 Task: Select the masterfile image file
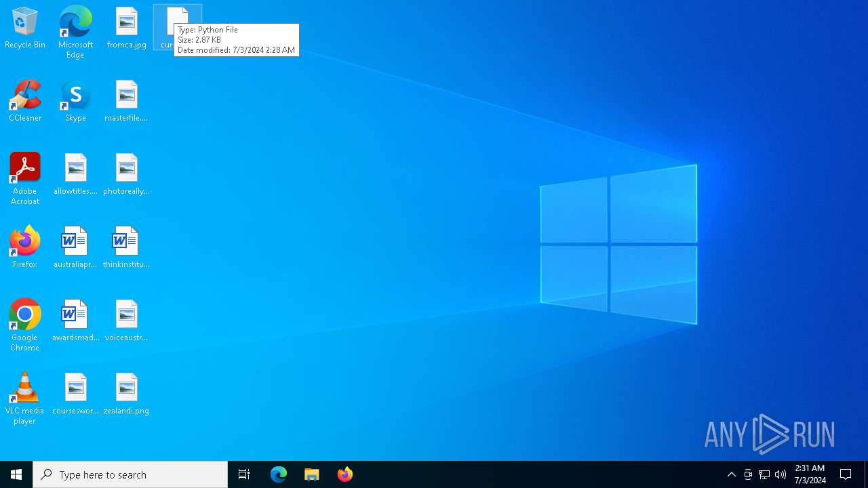[127, 101]
